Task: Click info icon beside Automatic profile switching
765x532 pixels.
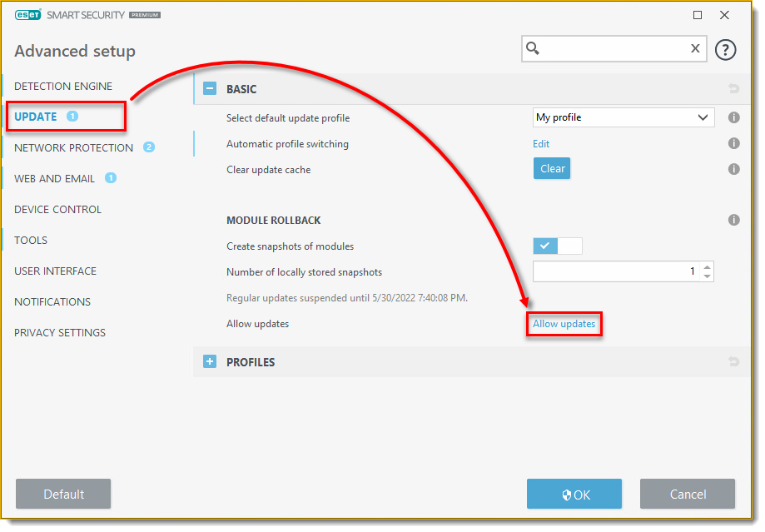Action: pos(733,144)
